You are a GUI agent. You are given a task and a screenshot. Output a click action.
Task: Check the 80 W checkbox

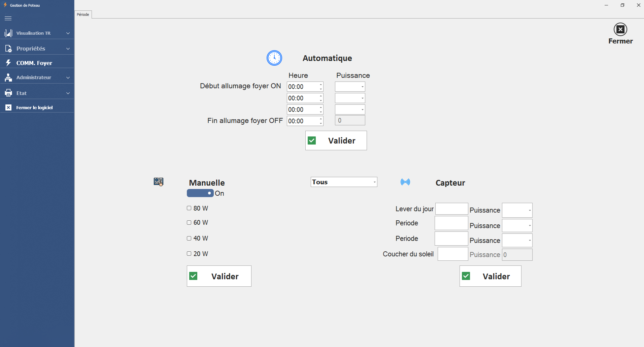click(x=189, y=208)
